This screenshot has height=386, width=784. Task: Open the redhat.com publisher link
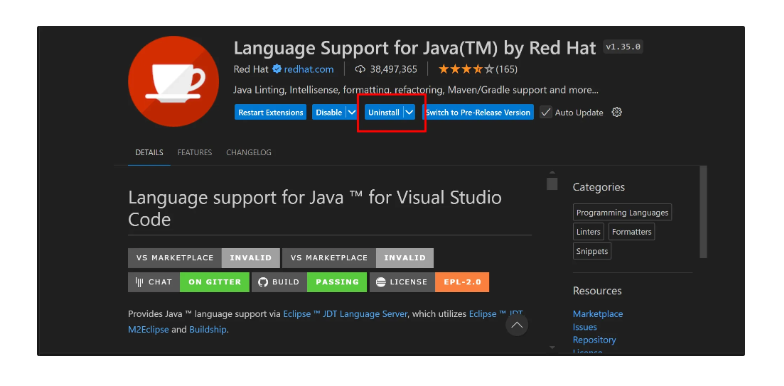point(308,70)
